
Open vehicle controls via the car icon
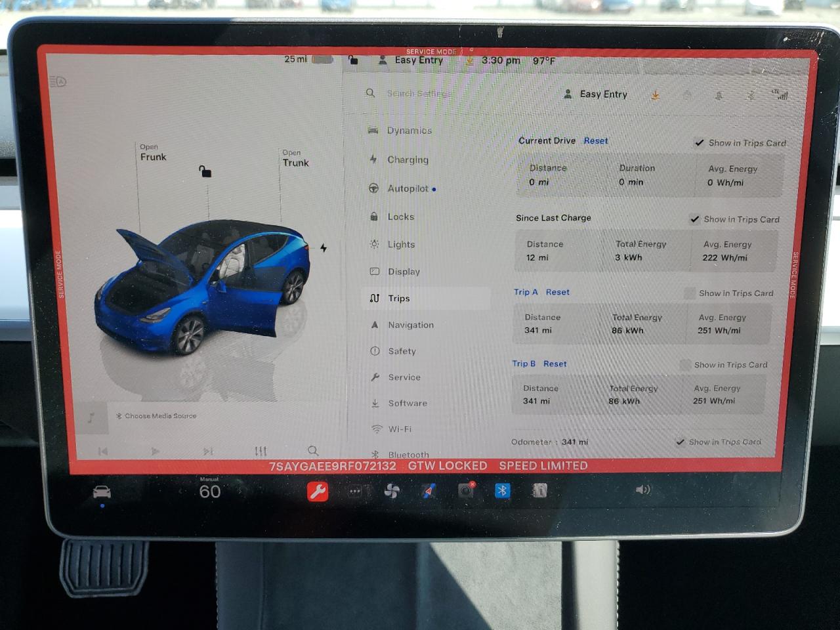click(102, 492)
